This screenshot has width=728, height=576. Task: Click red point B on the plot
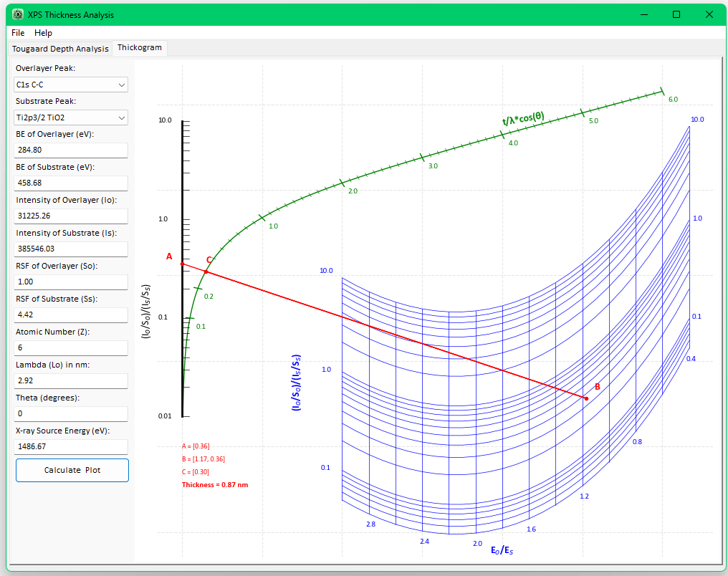[x=586, y=398]
